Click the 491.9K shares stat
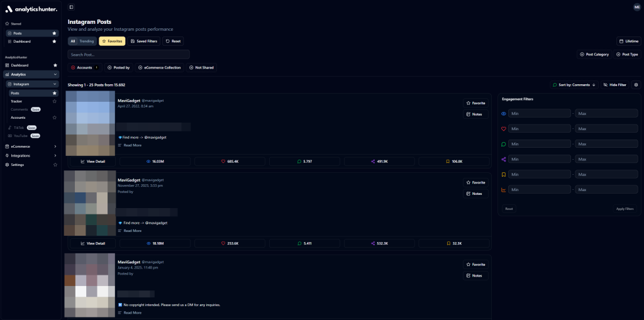The height and width of the screenshot is (320, 644). click(379, 162)
